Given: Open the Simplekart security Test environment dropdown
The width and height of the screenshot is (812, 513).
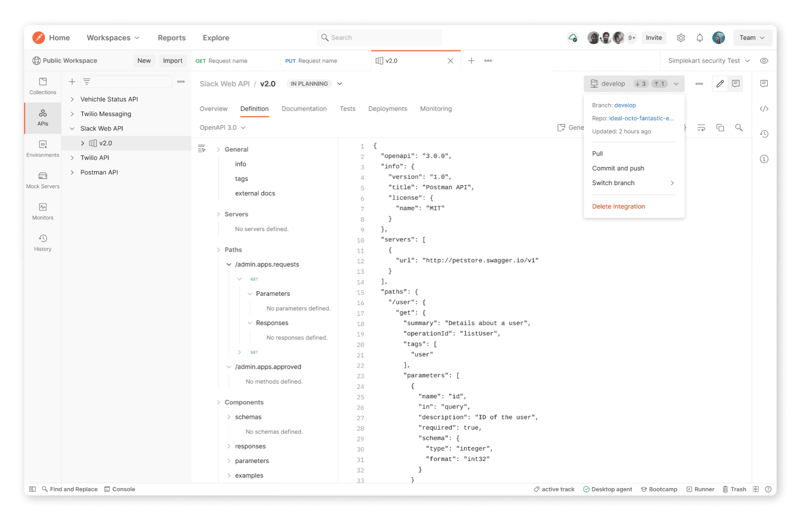Looking at the screenshot, I should pos(708,61).
